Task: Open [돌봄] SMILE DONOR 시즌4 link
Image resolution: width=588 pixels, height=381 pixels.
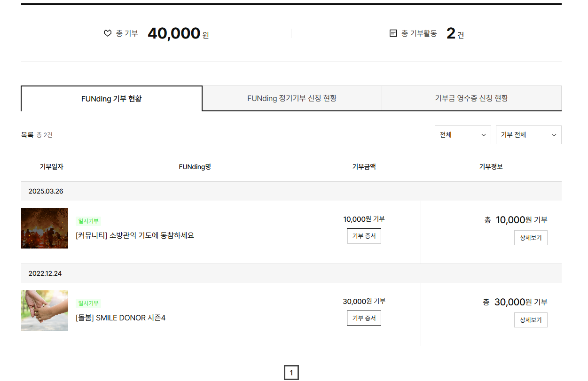Action: [x=121, y=318]
